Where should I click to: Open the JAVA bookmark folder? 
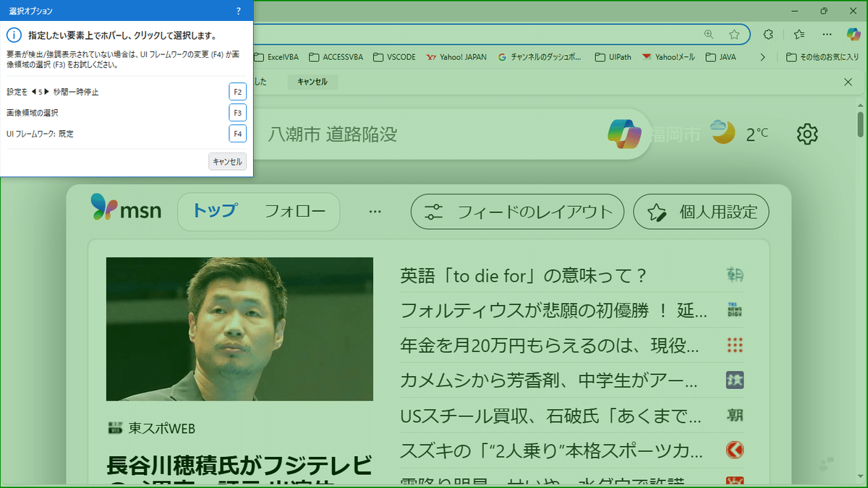tap(721, 57)
